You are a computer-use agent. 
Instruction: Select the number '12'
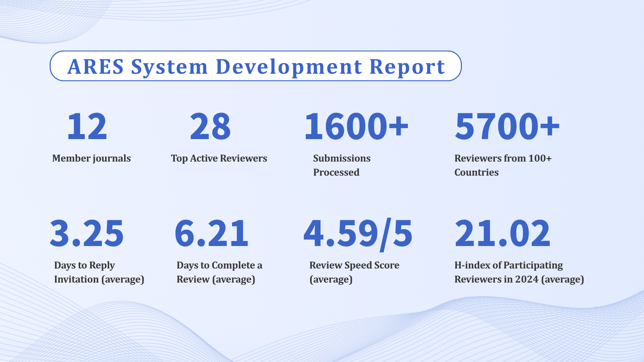(x=87, y=126)
